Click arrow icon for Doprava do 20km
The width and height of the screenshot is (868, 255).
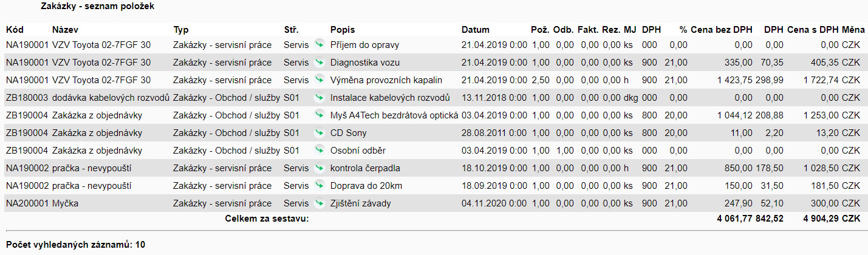click(x=320, y=185)
